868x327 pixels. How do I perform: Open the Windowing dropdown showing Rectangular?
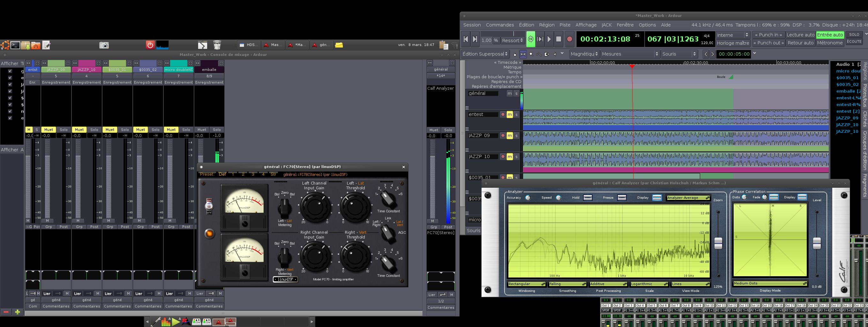526,284
